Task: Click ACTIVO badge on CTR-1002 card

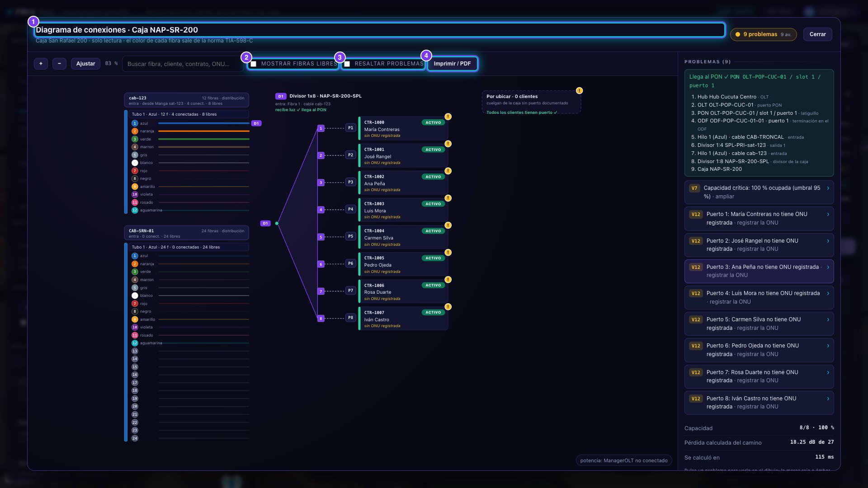Action: (433, 177)
